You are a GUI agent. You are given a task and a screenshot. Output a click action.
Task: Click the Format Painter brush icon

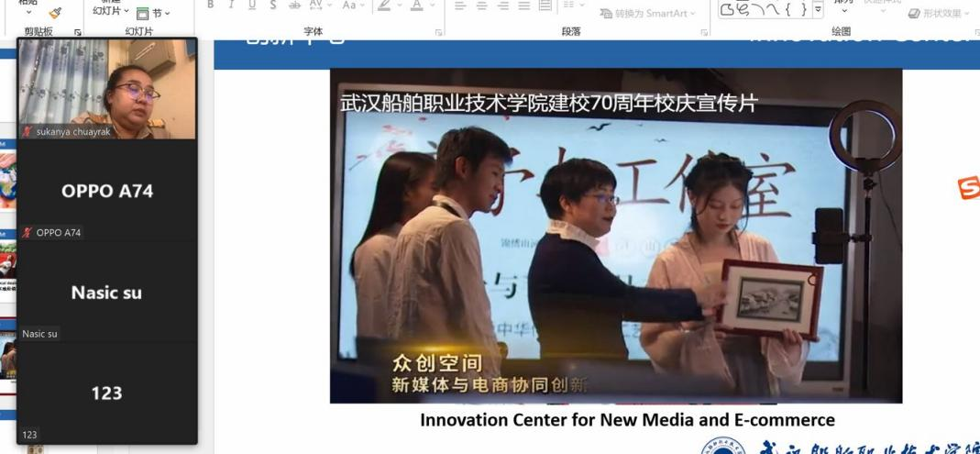click(55, 13)
